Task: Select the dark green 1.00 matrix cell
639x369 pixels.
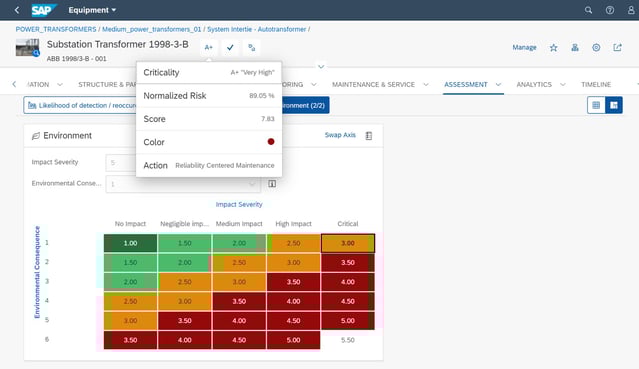Action: pyautogui.click(x=130, y=243)
